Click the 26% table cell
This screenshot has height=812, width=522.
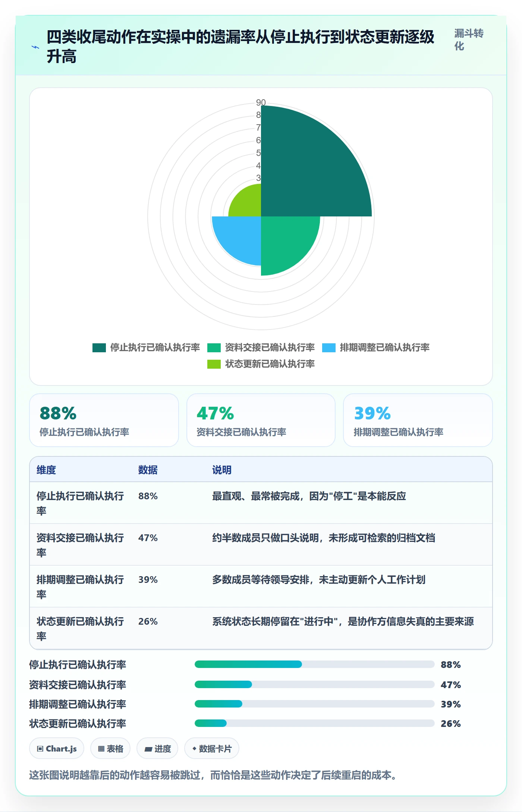coord(148,621)
